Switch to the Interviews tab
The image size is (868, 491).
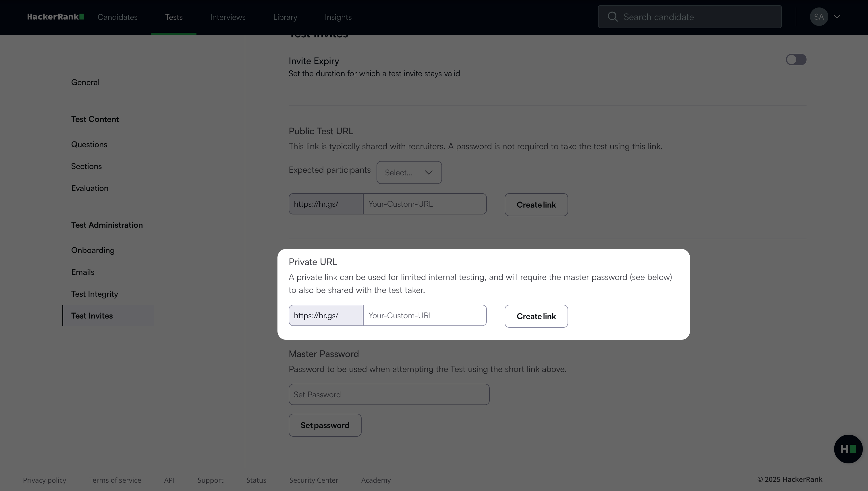coord(228,17)
